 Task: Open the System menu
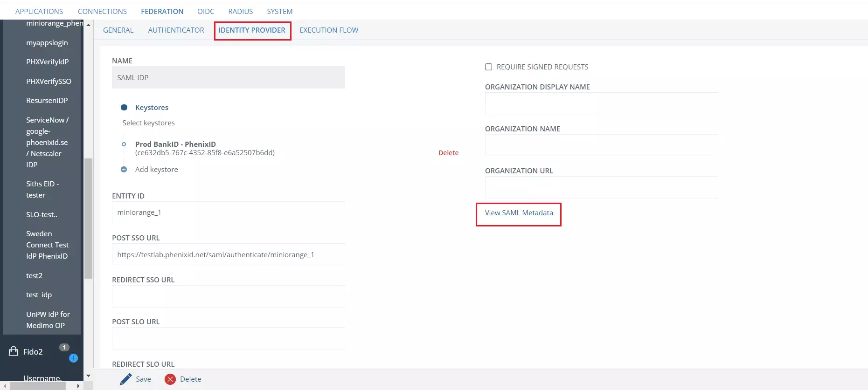pos(280,11)
